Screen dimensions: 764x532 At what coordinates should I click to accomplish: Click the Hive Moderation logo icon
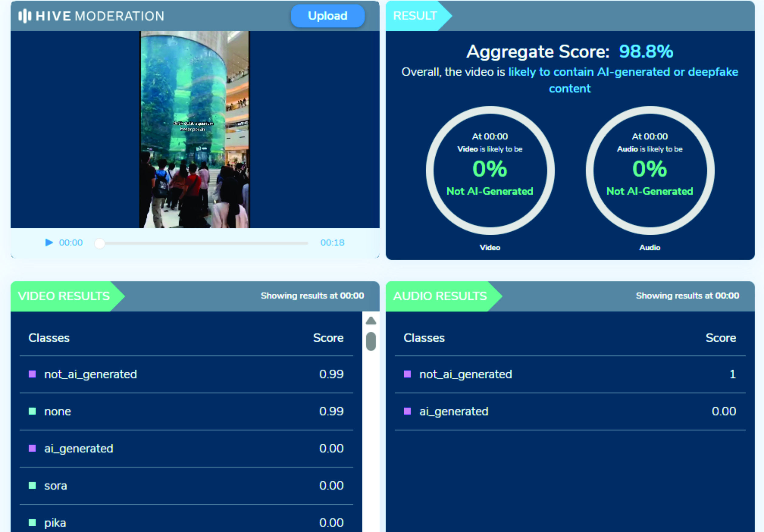click(x=25, y=16)
